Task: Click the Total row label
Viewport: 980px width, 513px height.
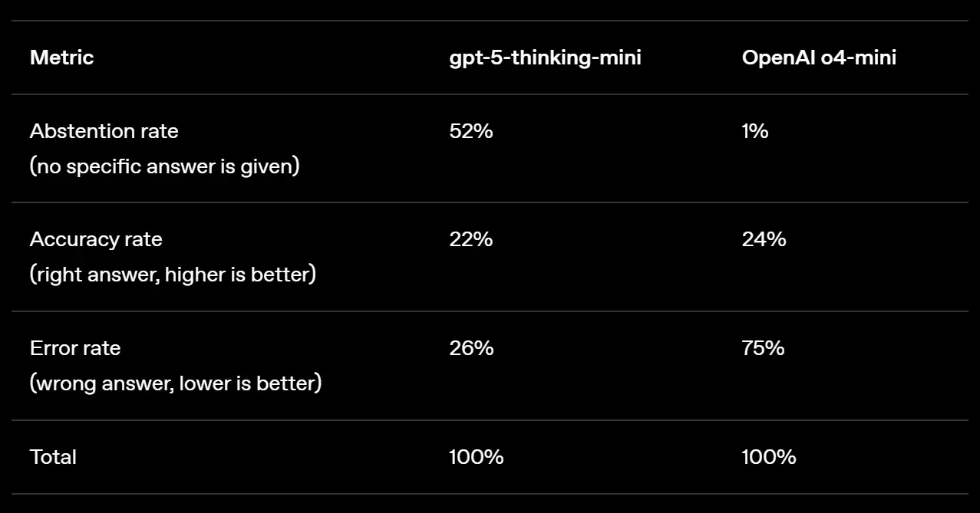Action: coord(53,457)
